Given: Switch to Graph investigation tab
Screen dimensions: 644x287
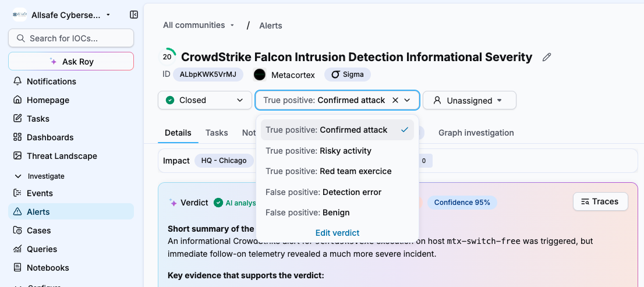Looking at the screenshot, I should tap(476, 133).
